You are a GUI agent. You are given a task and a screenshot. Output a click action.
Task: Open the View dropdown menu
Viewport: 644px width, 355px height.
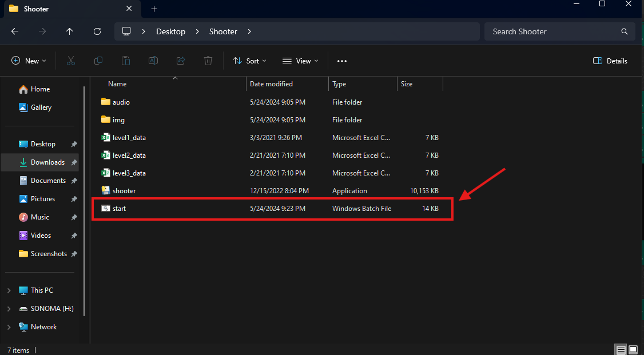coord(300,61)
